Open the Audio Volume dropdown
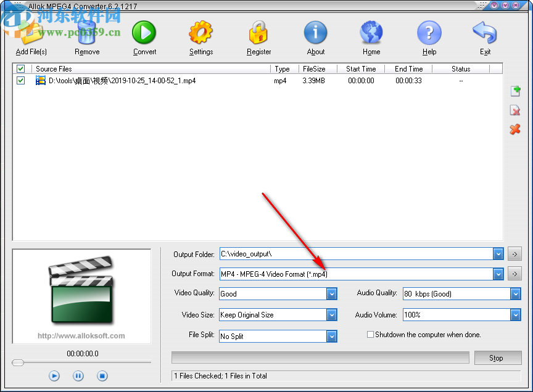 [514, 315]
